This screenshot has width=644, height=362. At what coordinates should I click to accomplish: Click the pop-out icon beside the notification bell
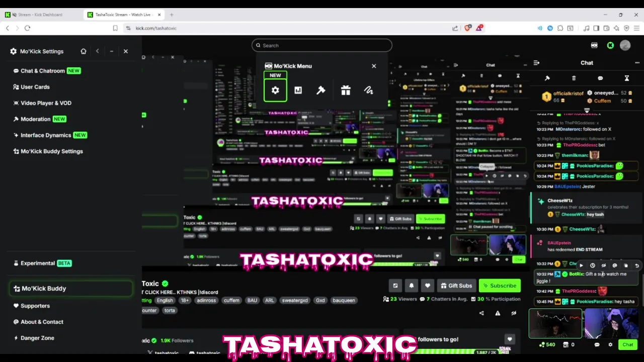(395, 286)
